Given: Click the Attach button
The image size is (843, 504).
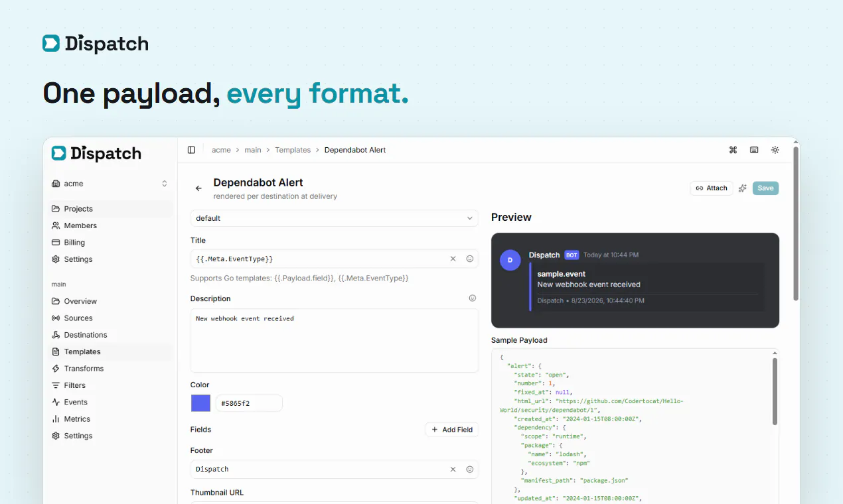Looking at the screenshot, I should 712,188.
